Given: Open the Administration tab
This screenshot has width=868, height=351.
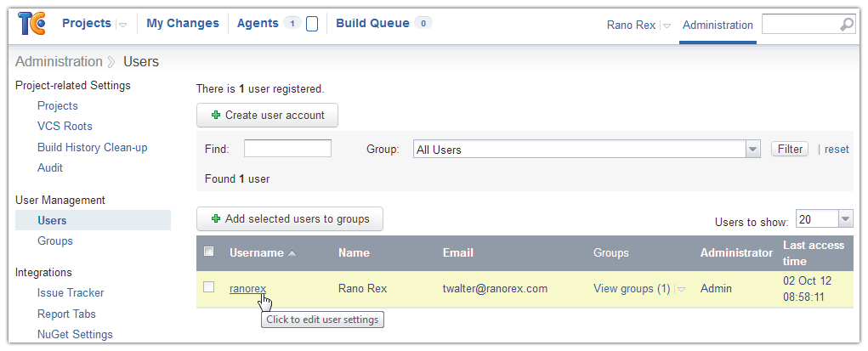Looking at the screenshot, I should click(x=718, y=25).
